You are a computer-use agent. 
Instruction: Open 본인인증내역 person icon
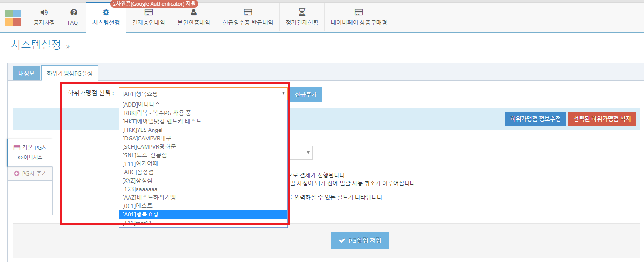[193, 12]
